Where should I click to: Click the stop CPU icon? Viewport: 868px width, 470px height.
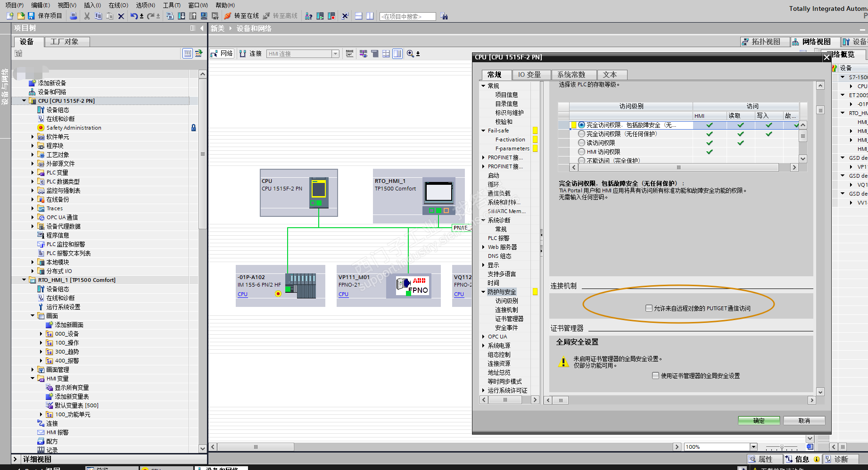(331, 16)
